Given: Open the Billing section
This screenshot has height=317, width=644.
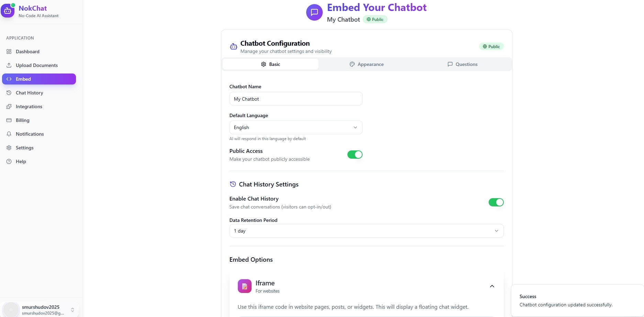Looking at the screenshot, I should (x=22, y=120).
